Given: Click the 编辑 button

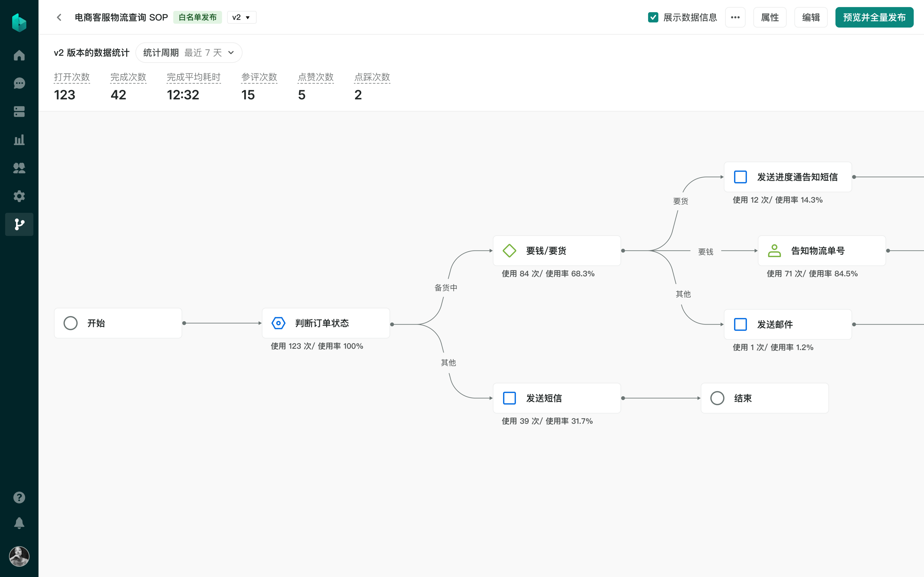Looking at the screenshot, I should coord(811,18).
